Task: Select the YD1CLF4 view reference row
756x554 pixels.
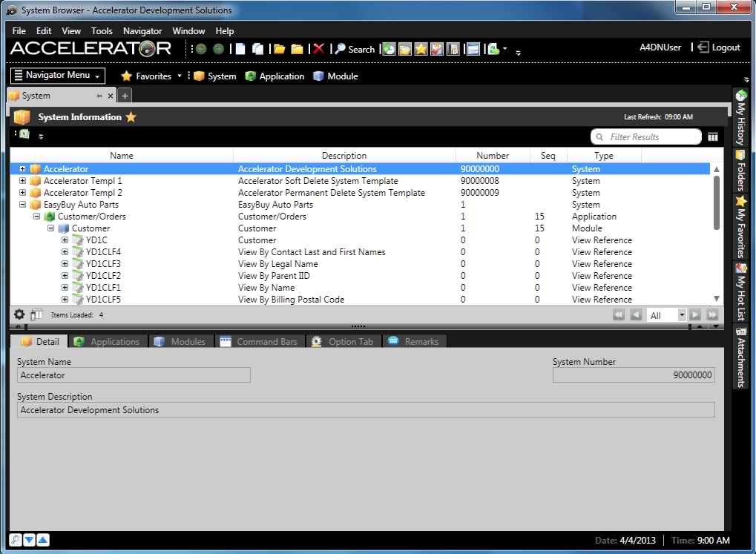Action: coord(360,252)
